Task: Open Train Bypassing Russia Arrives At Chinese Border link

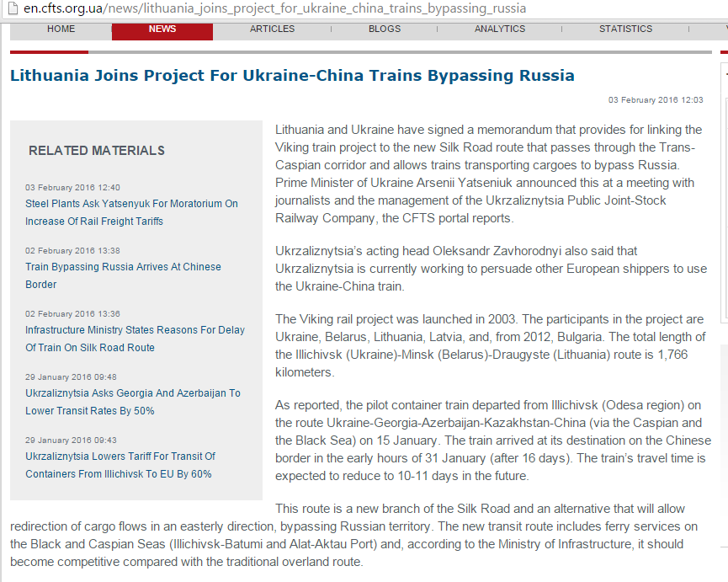Action: (x=123, y=275)
